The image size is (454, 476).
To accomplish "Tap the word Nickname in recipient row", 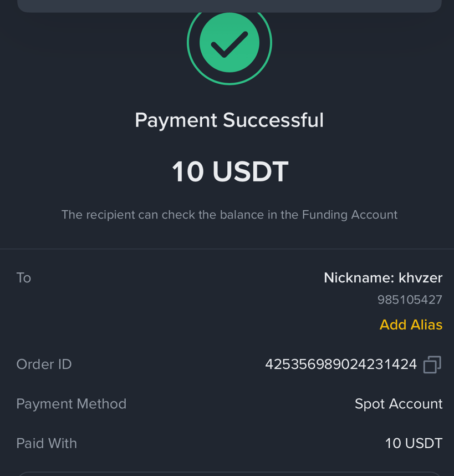I will (359, 278).
